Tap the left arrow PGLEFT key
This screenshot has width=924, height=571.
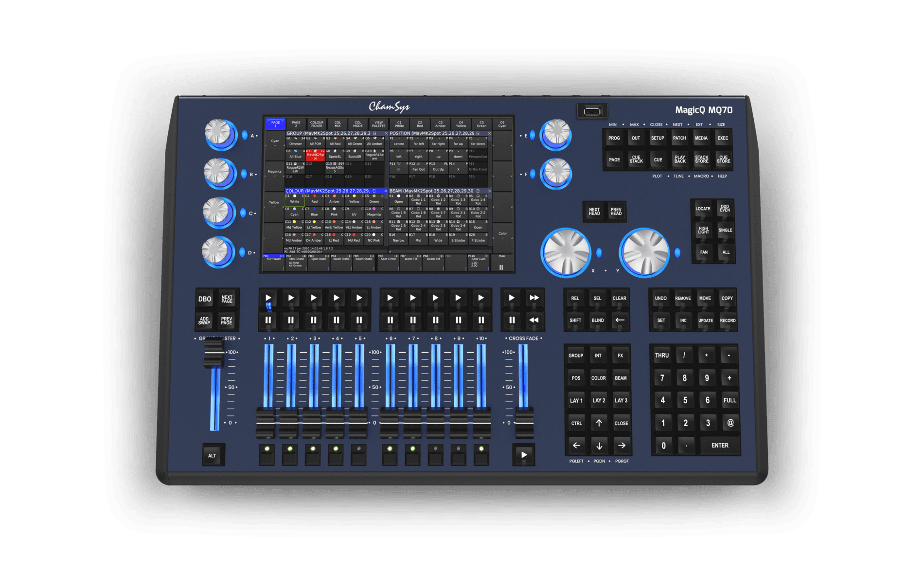click(576, 446)
